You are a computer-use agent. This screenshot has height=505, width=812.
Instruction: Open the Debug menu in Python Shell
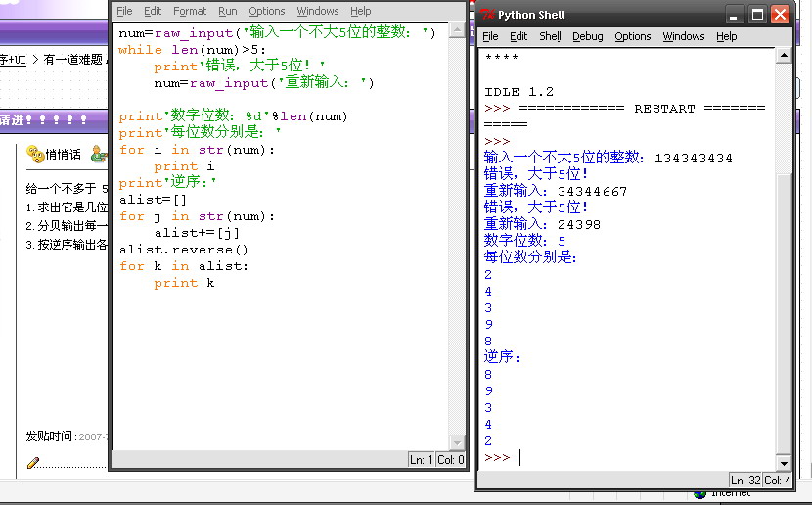(587, 36)
